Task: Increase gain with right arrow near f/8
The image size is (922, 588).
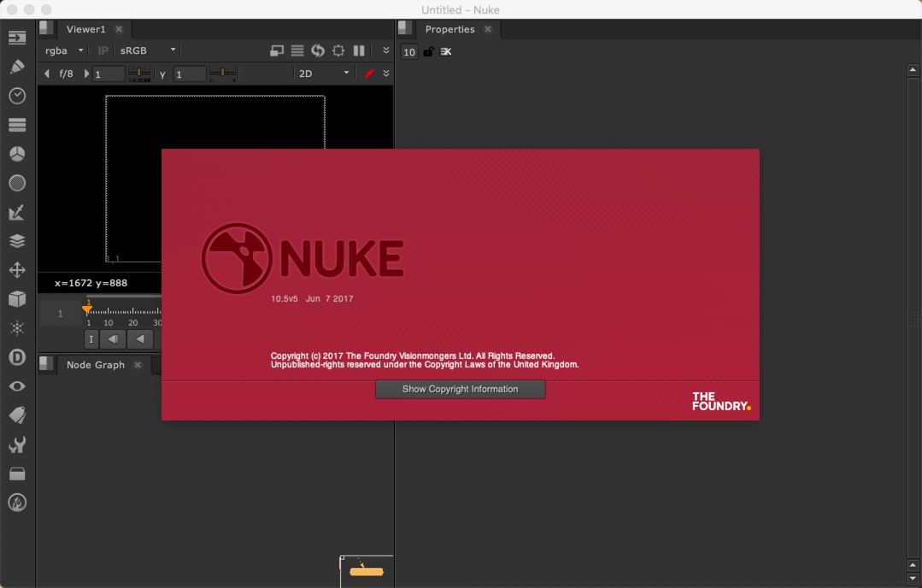Action: pyautogui.click(x=86, y=73)
